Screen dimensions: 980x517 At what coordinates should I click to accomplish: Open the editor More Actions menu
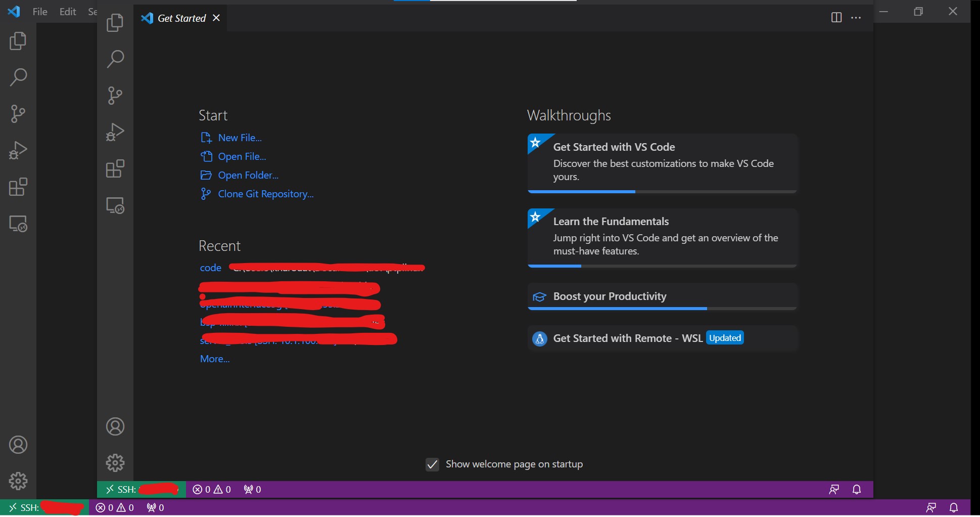point(857,18)
